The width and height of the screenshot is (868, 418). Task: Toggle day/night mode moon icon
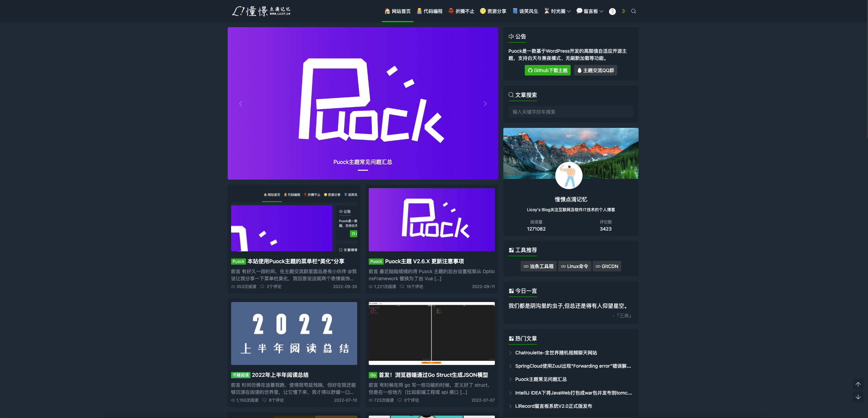pos(623,11)
